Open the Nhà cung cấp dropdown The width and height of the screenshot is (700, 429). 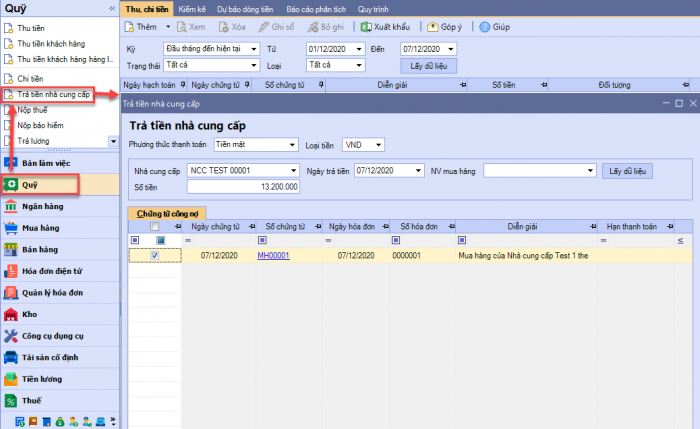(x=294, y=171)
